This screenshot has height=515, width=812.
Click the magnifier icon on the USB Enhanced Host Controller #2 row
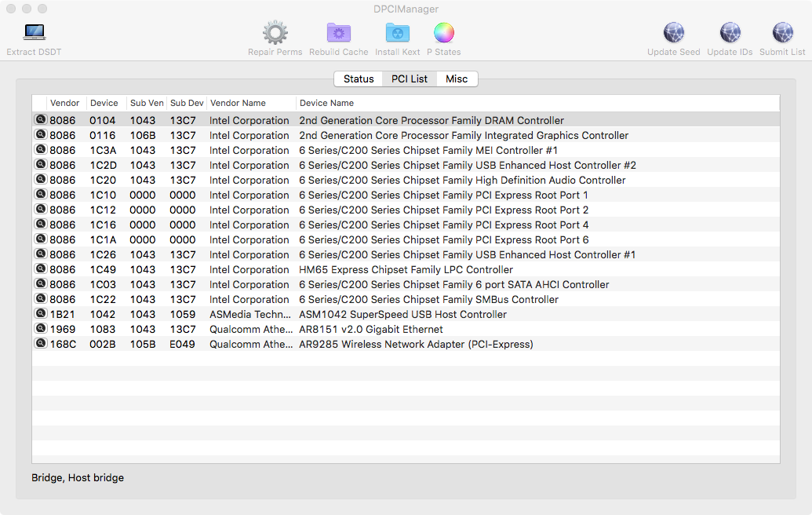(x=40, y=165)
